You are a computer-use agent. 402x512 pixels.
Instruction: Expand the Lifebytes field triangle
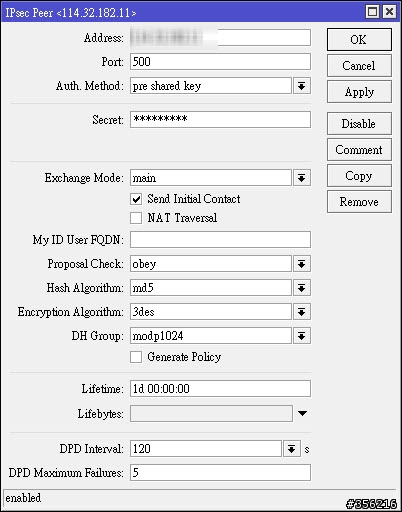[302, 413]
